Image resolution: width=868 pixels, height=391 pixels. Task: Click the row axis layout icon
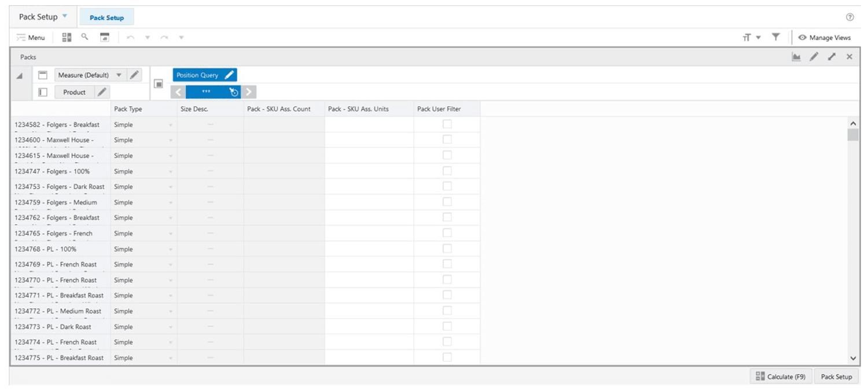click(x=43, y=92)
